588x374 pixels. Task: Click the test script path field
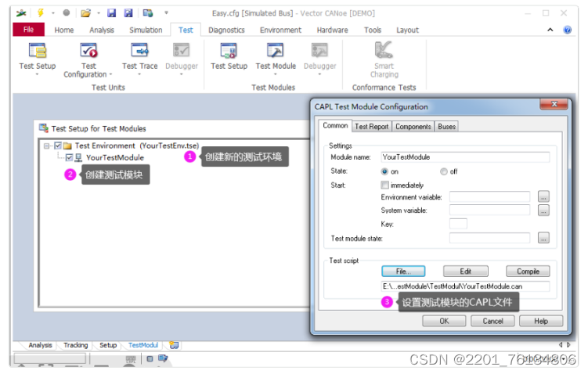(465, 286)
